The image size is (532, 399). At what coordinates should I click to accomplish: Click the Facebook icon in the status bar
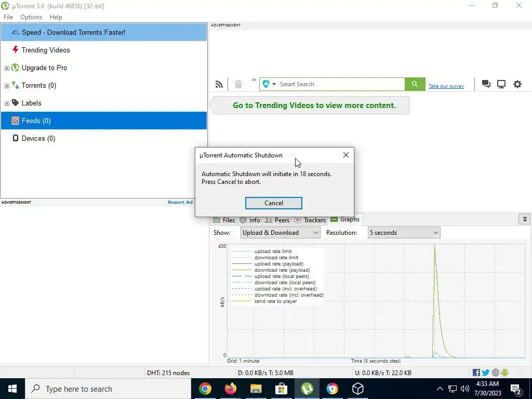point(476,373)
